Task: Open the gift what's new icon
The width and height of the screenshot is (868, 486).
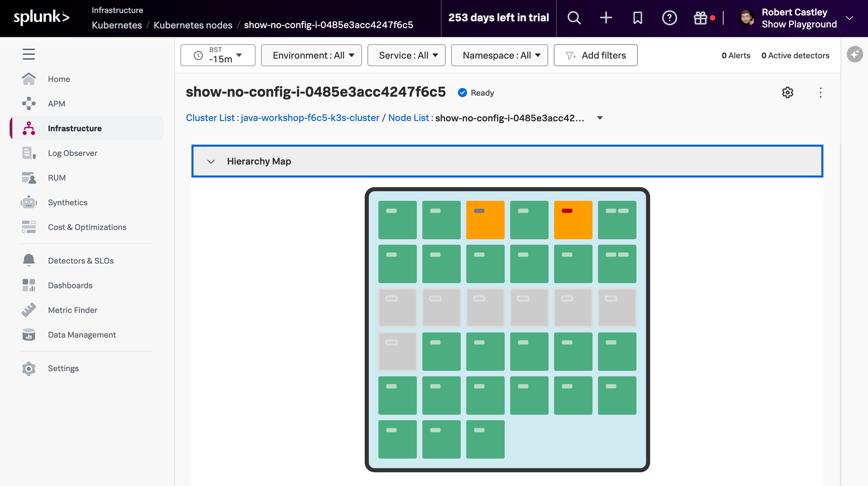Action: point(701,18)
